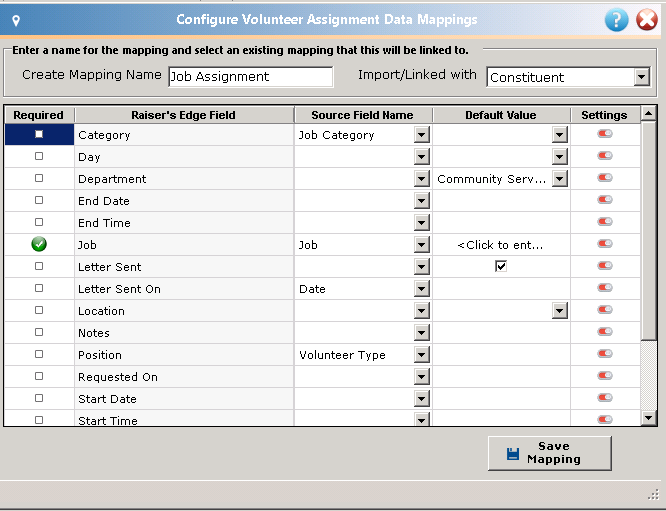Close the dialog with the red X

click(x=646, y=20)
